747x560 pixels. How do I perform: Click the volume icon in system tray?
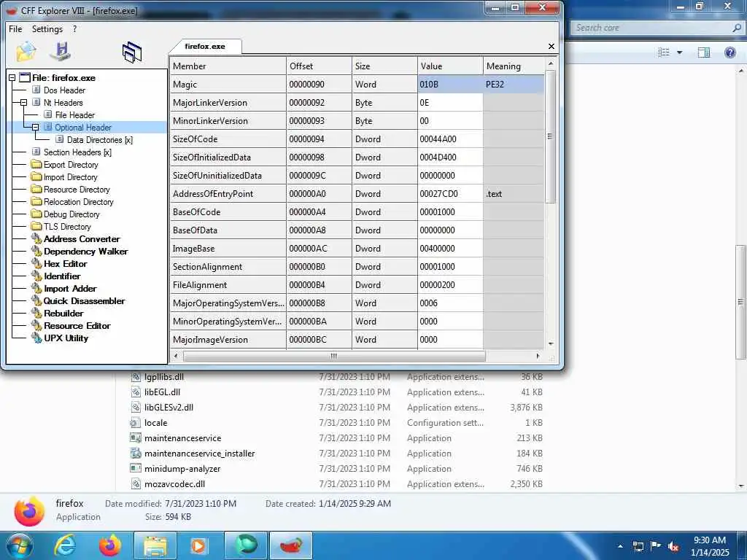[x=673, y=546]
